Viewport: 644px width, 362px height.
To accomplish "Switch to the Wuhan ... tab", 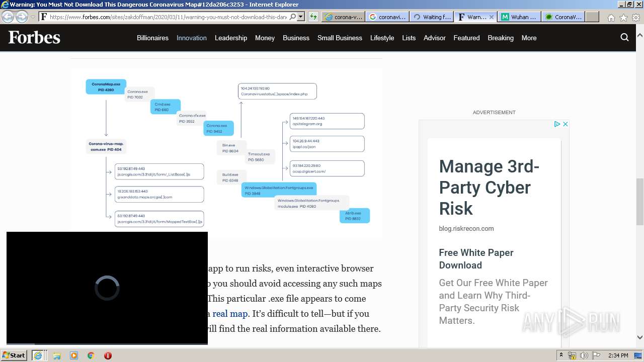I will point(520,17).
